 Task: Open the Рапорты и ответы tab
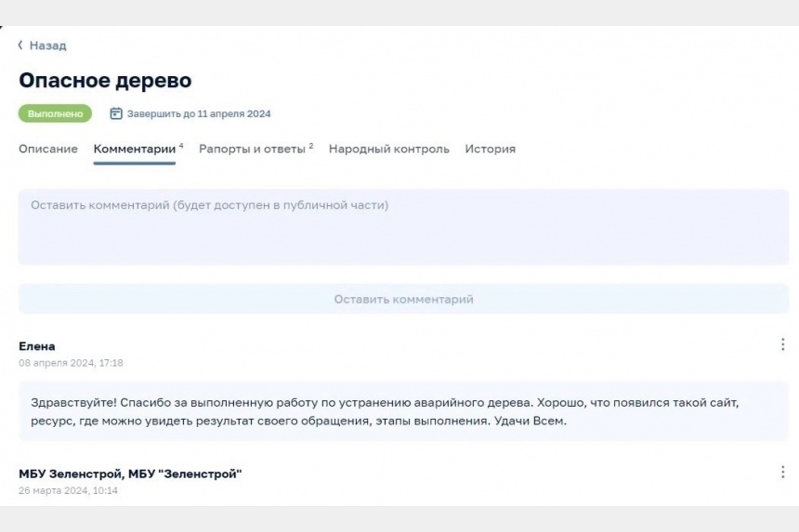click(252, 149)
